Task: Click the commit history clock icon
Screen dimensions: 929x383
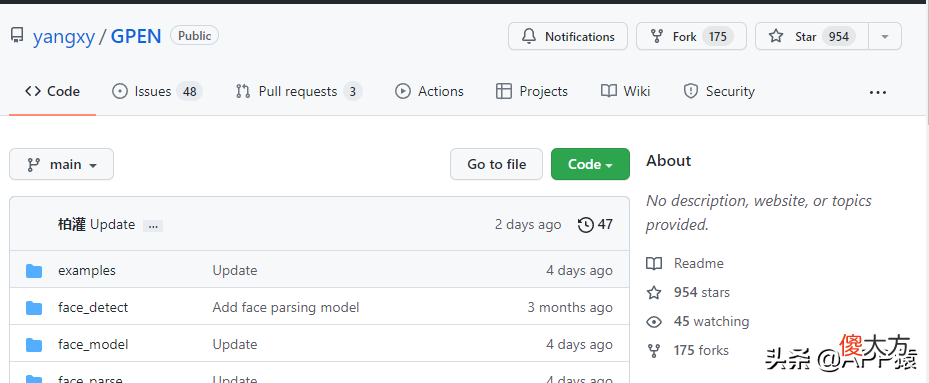Action: click(x=585, y=225)
